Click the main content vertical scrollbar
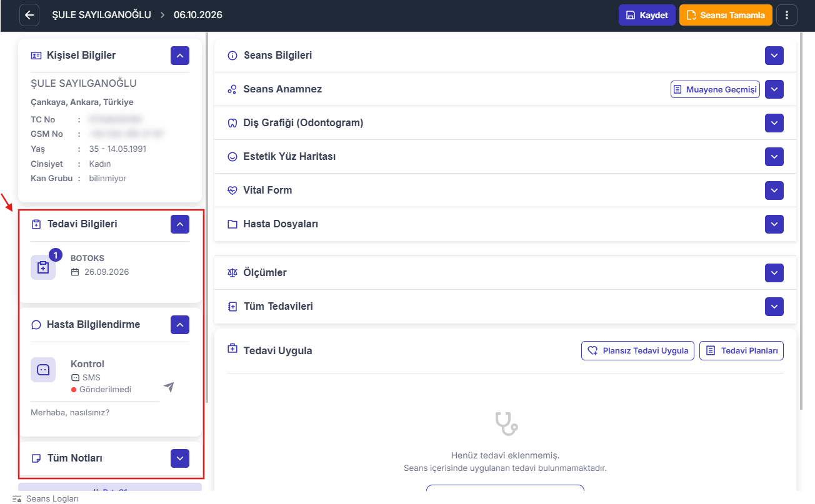Viewport: 815px width, 504px height. point(801,222)
